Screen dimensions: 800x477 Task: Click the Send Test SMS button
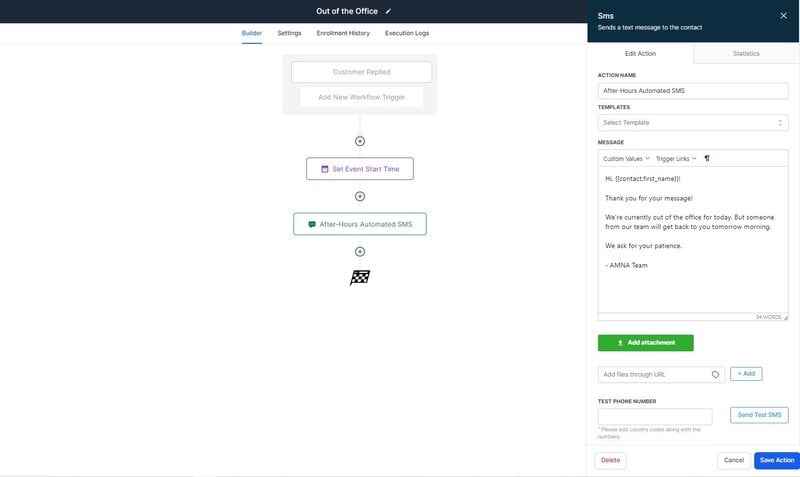pyautogui.click(x=759, y=415)
